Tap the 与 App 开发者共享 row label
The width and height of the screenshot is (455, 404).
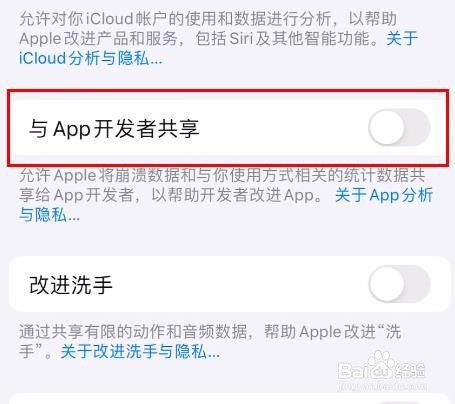[x=114, y=129]
